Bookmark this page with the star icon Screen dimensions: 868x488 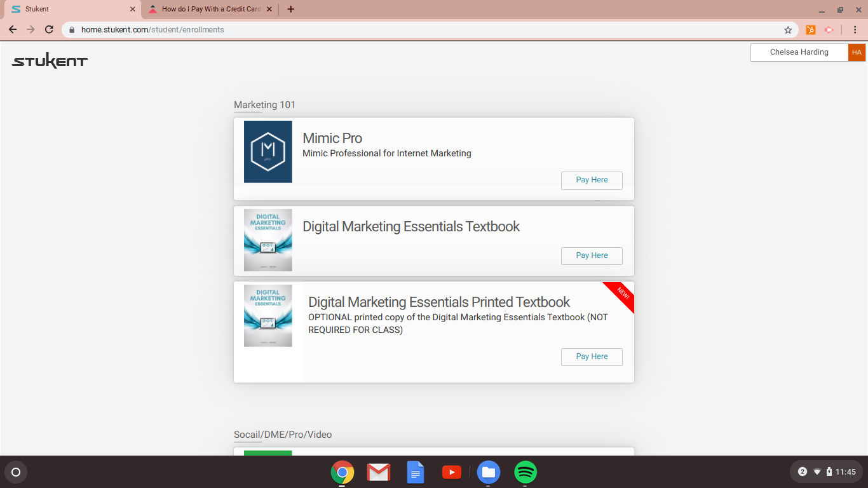[788, 30]
